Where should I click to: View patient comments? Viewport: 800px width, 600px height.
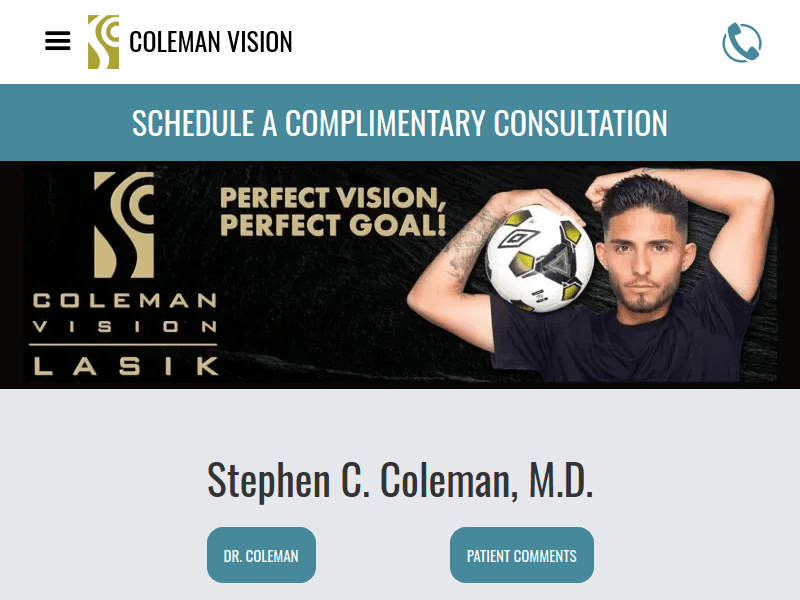[521, 555]
